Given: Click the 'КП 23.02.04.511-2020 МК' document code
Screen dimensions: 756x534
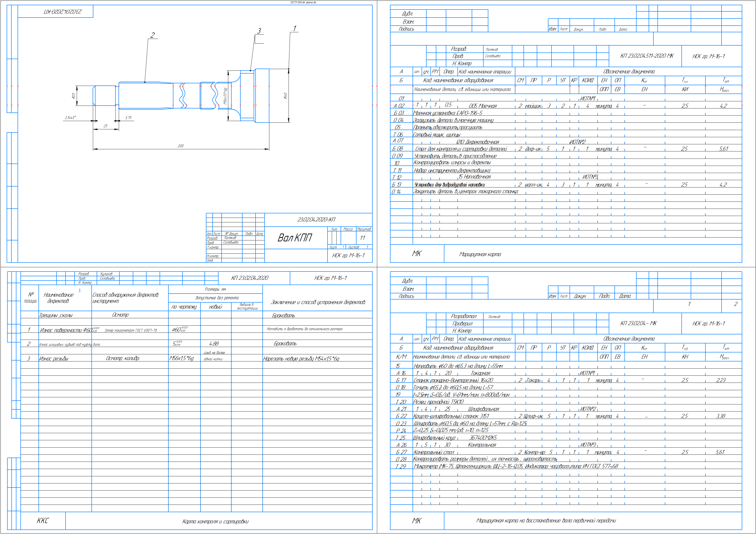Looking at the screenshot, I should pos(647,56).
